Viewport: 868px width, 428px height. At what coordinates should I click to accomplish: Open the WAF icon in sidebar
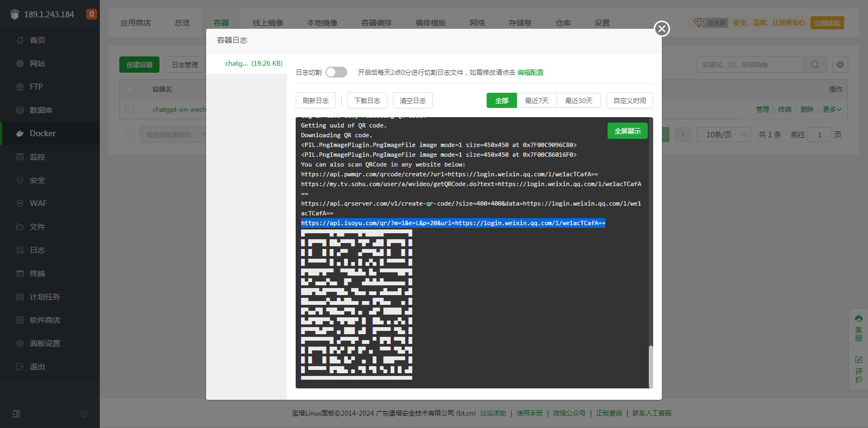pos(20,203)
